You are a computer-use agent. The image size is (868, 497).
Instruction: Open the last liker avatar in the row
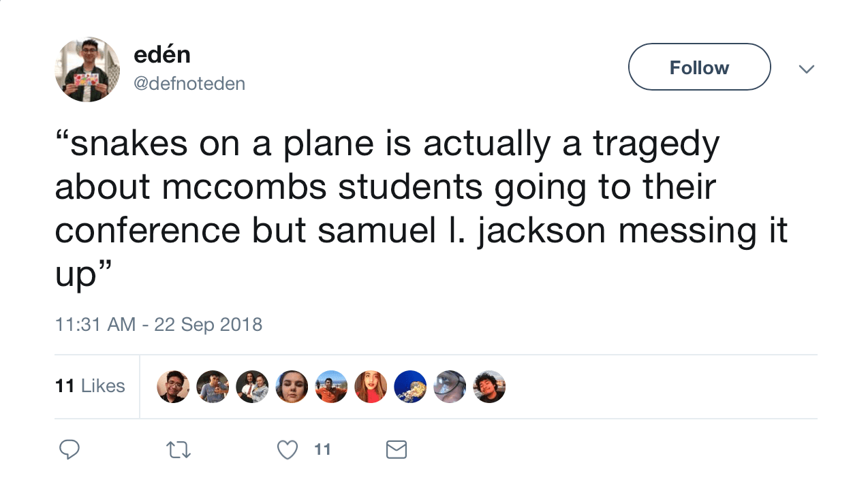click(x=489, y=387)
